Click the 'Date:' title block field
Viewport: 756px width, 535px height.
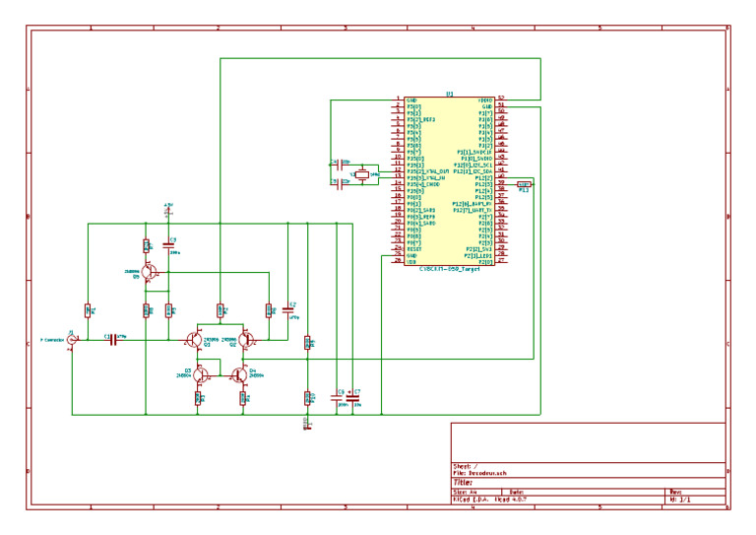click(517, 492)
